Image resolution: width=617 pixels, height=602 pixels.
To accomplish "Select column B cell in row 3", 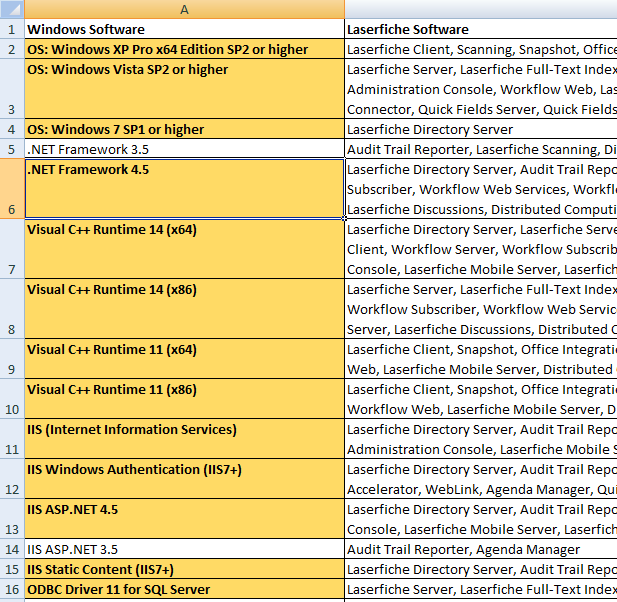I will 481,89.
